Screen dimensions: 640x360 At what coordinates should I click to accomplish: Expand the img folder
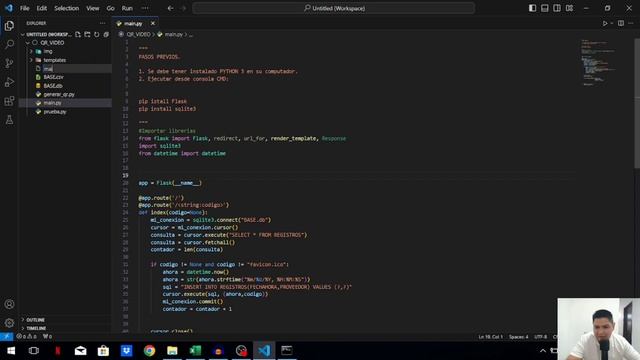point(31,51)
